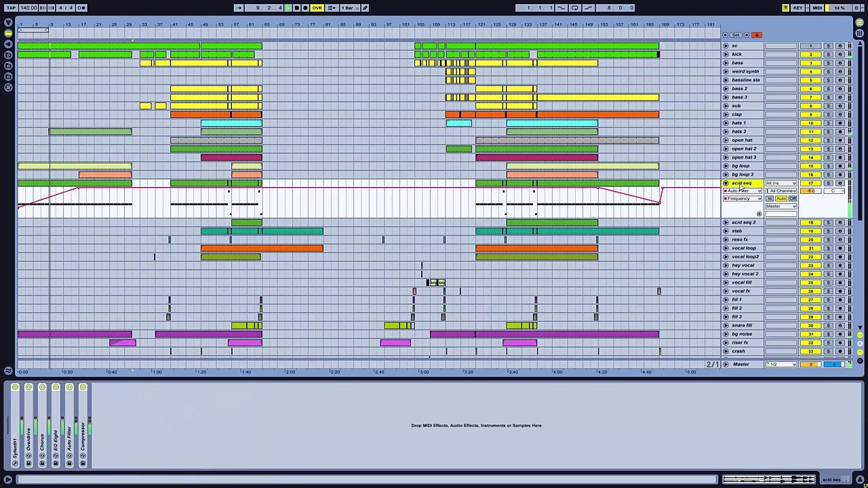Select the Arrangement view selector
Screen dimensions: 868x488
tap(860, 22)
